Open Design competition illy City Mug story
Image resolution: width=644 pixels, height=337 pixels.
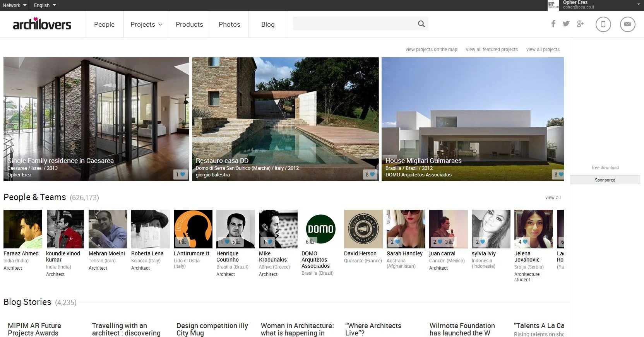pos(212,329)
